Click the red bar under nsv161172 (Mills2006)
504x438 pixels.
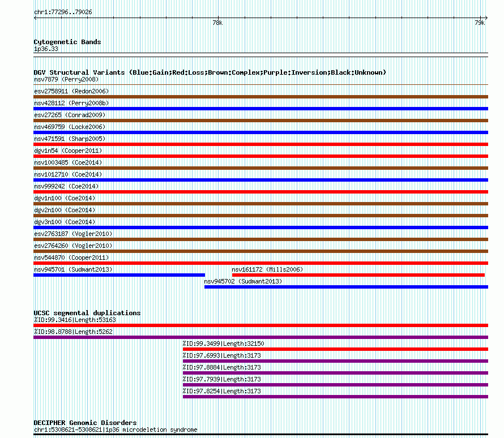click(358, 275)
